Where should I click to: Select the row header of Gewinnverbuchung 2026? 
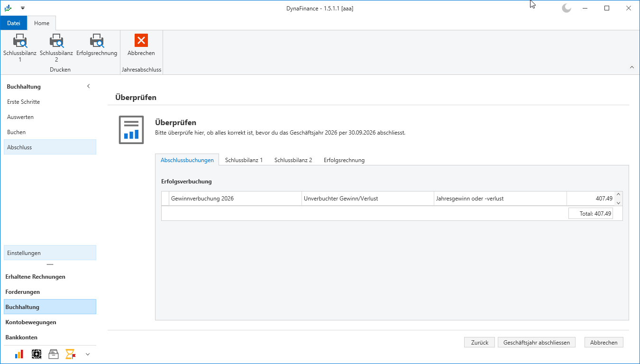coord(165,199)
